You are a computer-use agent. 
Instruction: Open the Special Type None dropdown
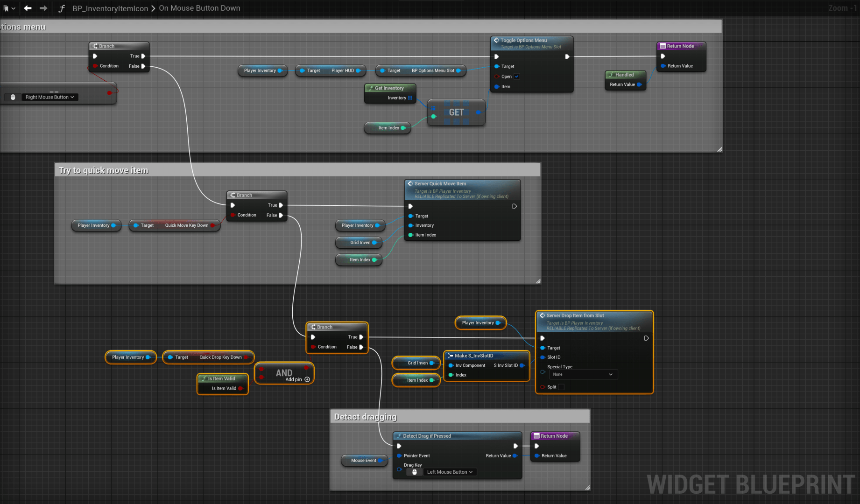pos(583,374)
